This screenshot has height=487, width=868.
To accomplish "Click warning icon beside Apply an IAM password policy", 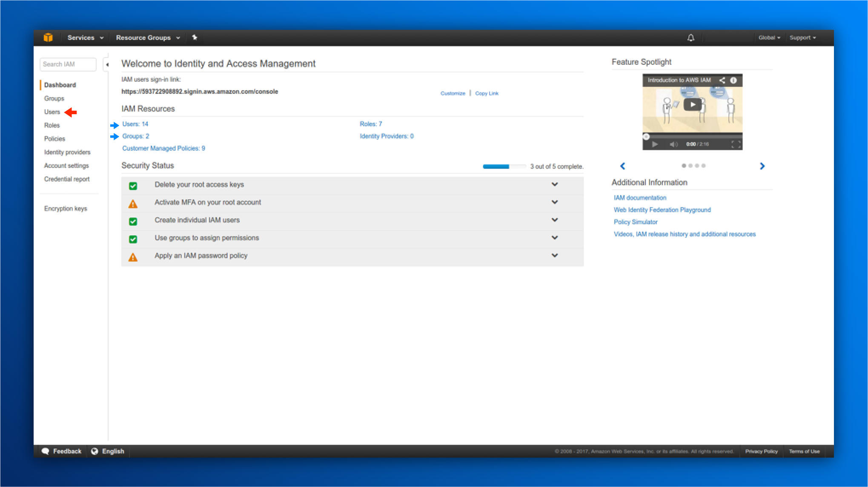I will coord(133,257).
